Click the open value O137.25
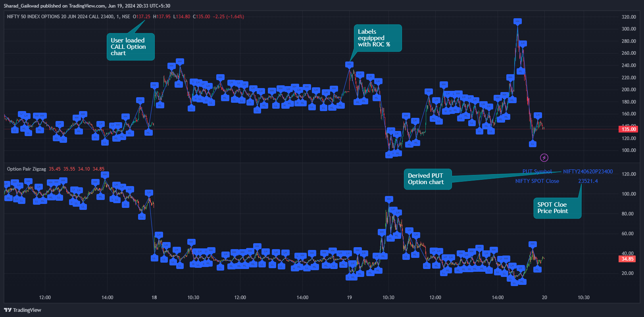 click(142, 17)
